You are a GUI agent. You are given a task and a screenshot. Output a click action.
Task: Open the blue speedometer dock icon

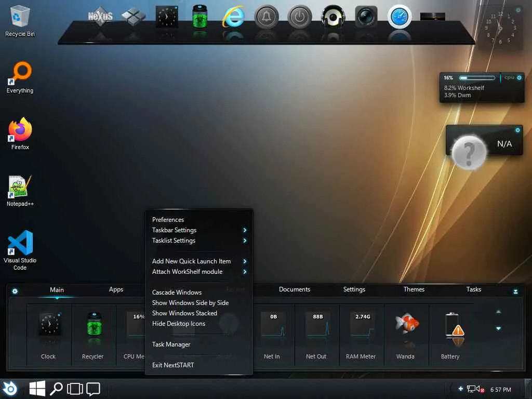coord(400,16)
